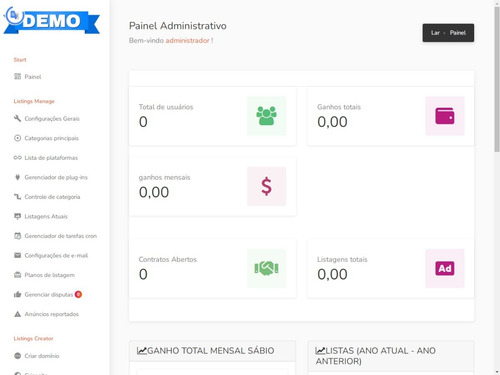This screenshot has height=375, width=500.
Task: Open Planos de listagem
Action: [x=50, y=275]
